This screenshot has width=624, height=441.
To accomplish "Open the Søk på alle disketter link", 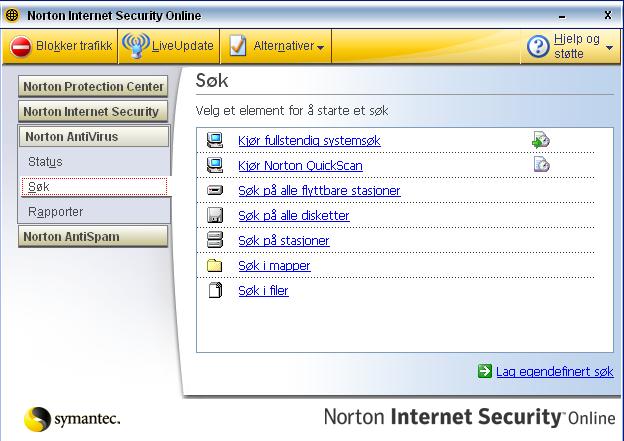I will click(x=294, y=215).
